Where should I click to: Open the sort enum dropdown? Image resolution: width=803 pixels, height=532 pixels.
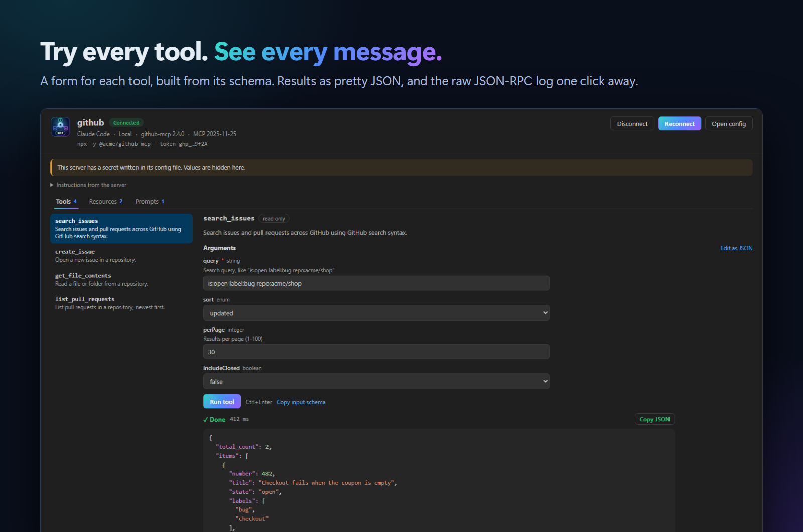376,313
